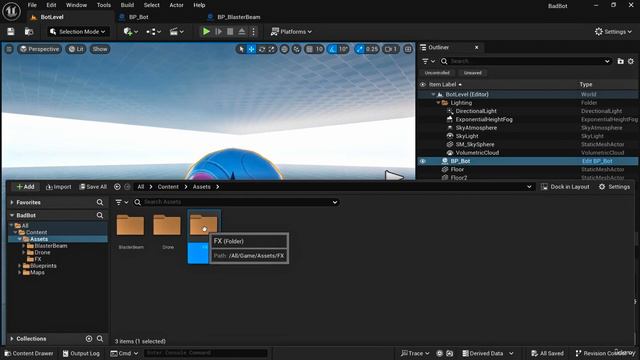Toggle visibility of BP_Bot actor
The image size is (640, 360).
click(x=422, y=161)
